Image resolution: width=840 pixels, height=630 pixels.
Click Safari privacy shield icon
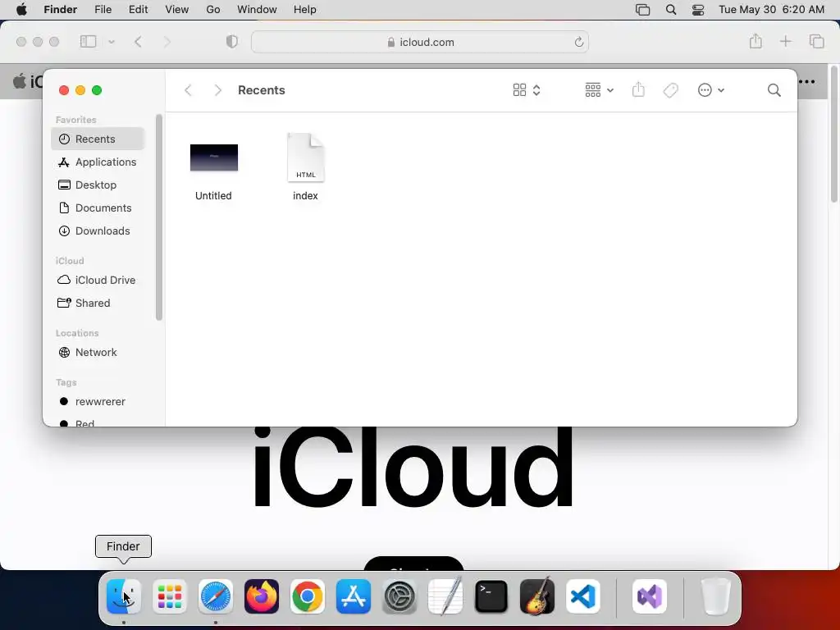(x=231, y=41)
